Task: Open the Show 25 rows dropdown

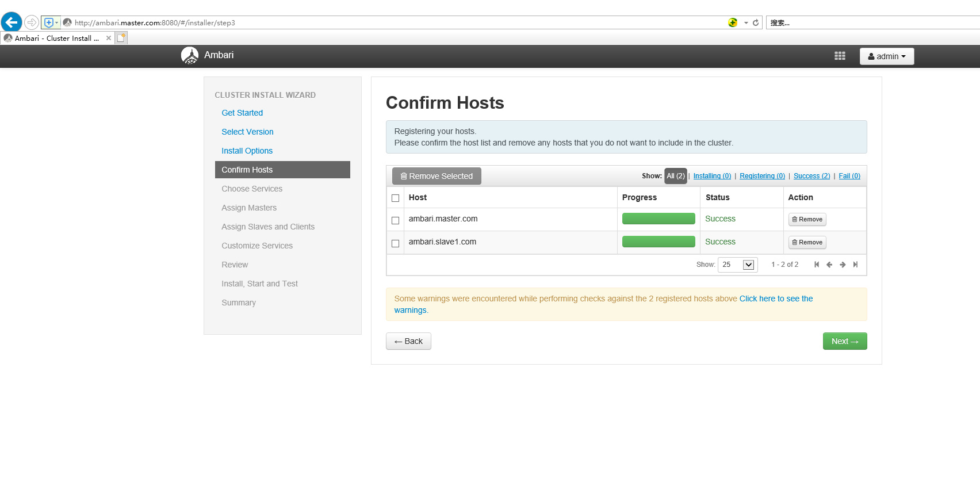Action: (737, 265)
